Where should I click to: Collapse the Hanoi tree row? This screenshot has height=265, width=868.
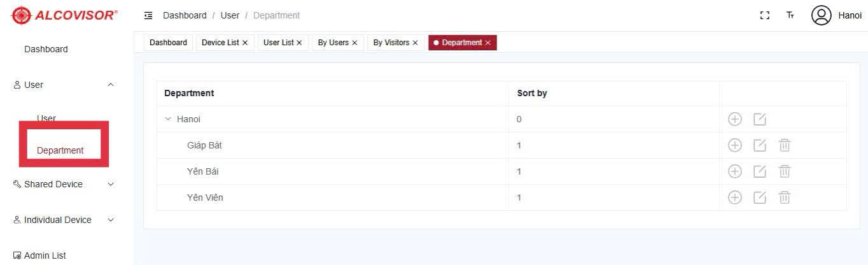168,119
